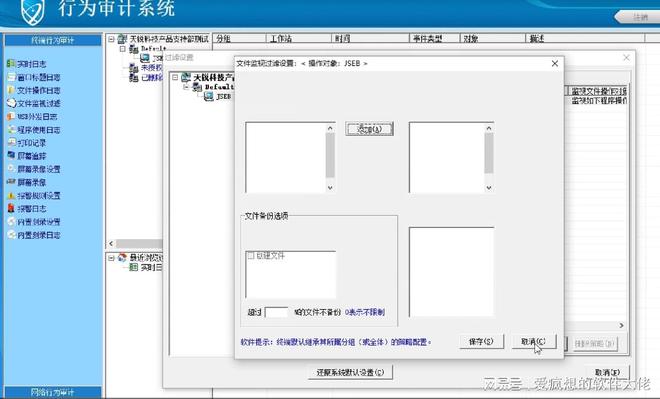The width and height of the screenshot is (660, 399).
Task: Open 屏幕追踪 icon in sidebar
Action: pos(11,156)
